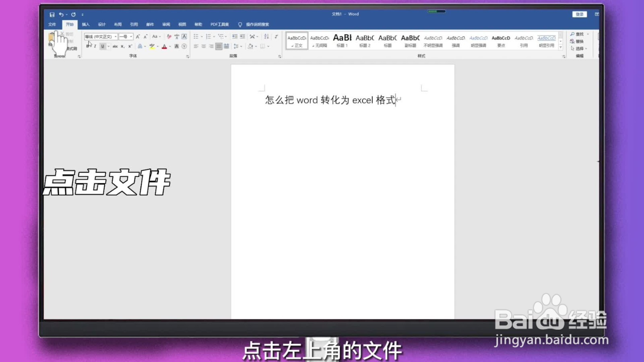
Task: Click the 登录 sign-in button
Action: 580,14
